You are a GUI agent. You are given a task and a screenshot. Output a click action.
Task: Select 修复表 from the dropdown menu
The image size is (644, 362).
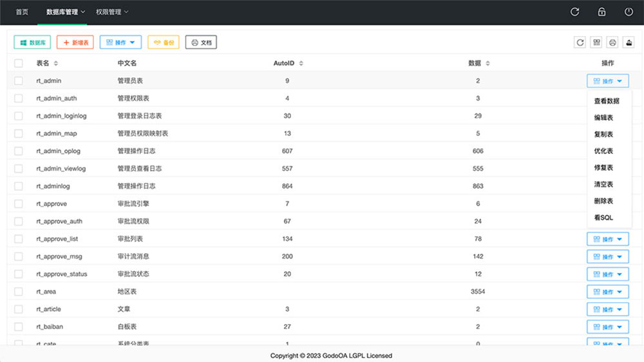pos(603,167)
